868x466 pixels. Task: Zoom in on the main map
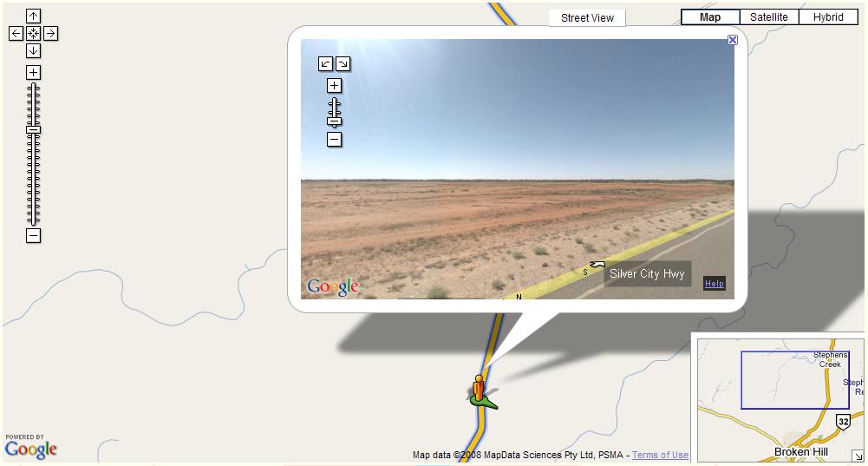click(x=33, y=72)
